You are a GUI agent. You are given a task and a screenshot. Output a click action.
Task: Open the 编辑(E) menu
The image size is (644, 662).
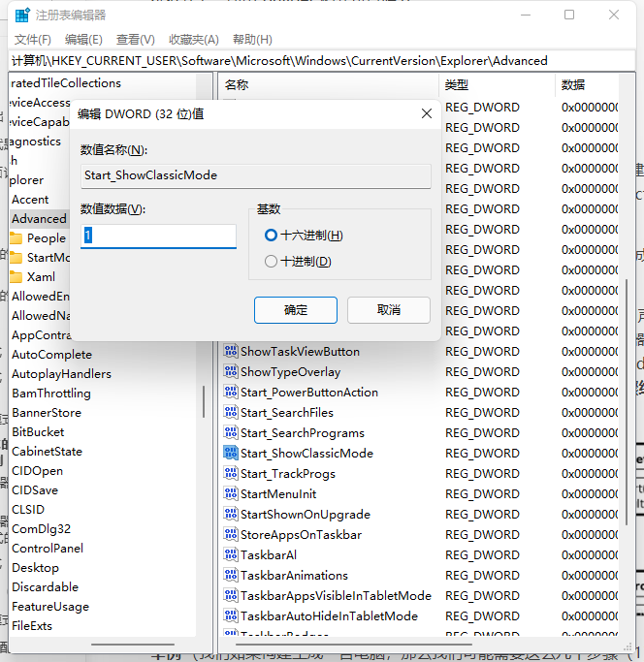click(83, 40)
